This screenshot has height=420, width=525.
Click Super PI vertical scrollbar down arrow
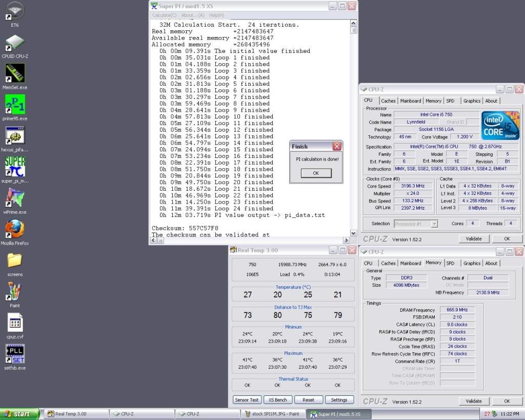(353, 233)
